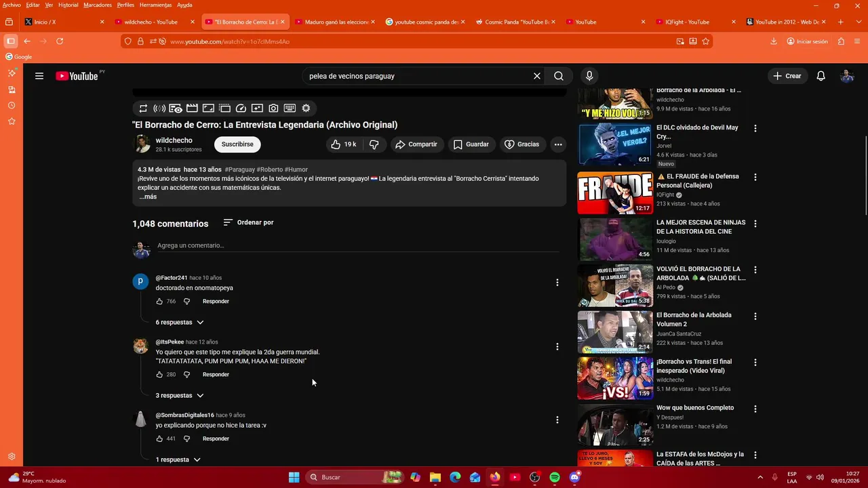
Task: Switch to IQFight - YouTube tab
Action: click(695, 22)
